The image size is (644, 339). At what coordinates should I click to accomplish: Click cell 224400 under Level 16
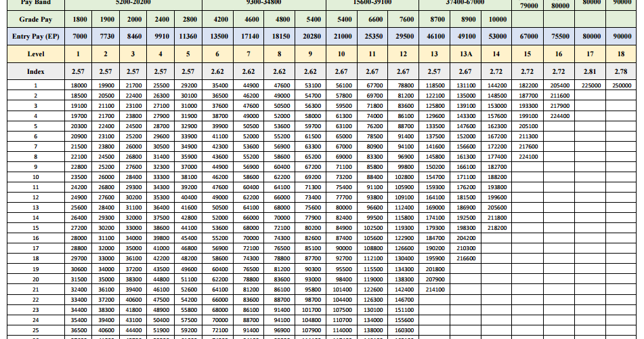(560, 116)
